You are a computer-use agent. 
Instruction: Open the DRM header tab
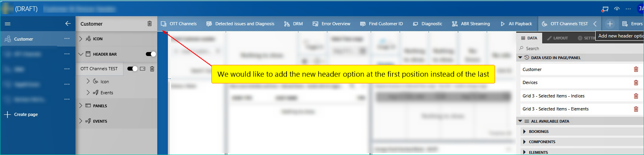[293, 24]
